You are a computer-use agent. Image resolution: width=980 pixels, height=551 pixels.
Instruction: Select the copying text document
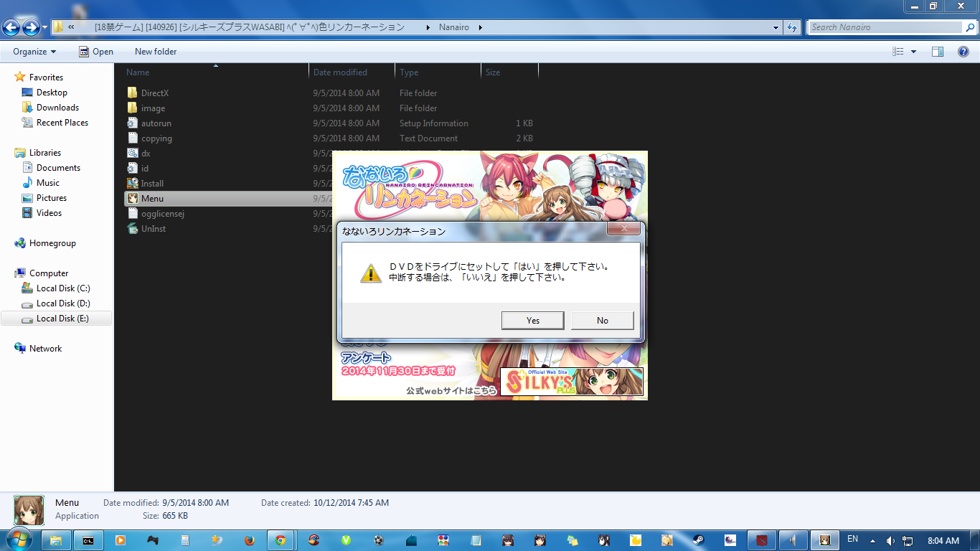click(156, 138)
